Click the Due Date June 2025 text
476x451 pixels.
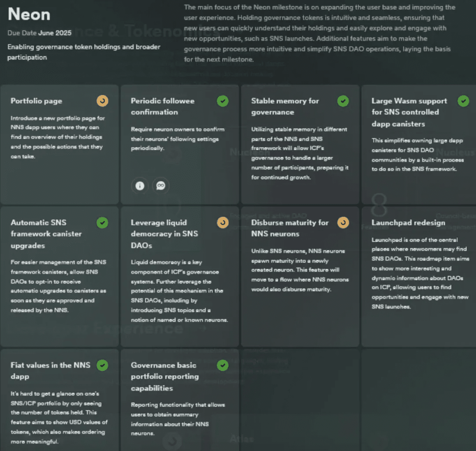coord(39,33)
